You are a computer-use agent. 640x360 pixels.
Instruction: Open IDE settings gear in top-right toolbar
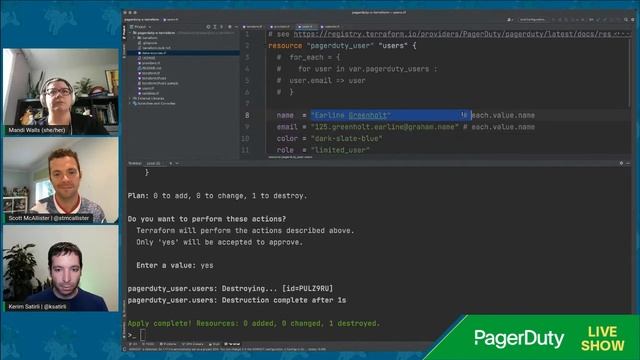pos(633,19)
